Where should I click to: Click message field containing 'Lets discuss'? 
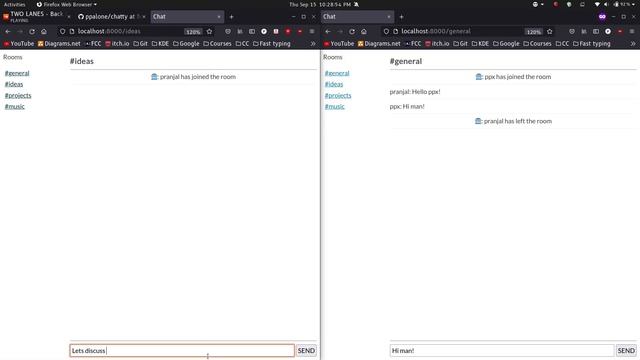coord(182,351)
